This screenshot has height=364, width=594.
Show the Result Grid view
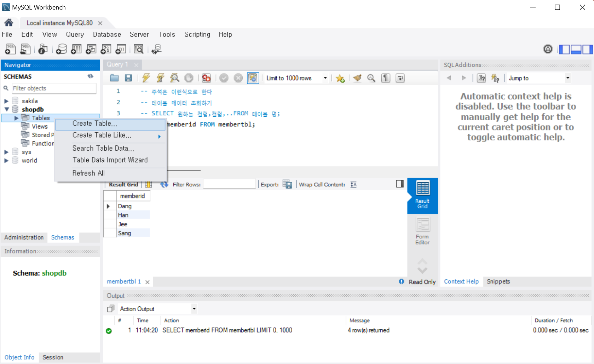click(x=422, y=195)
